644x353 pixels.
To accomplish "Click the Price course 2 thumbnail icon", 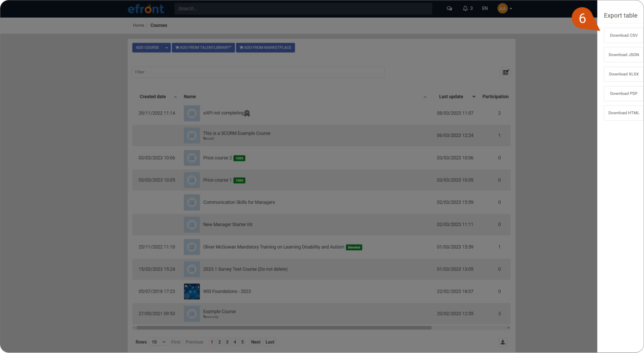I will click(192, 158).
